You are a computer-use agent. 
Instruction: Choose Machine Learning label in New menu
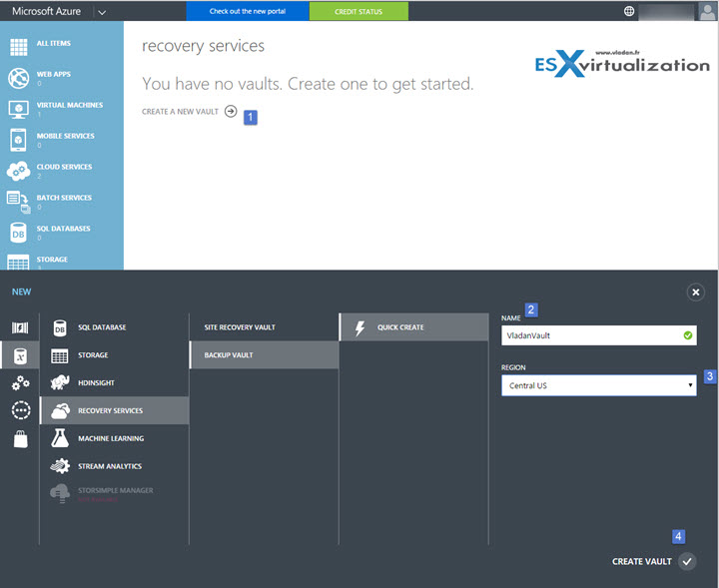pos(111,438)
